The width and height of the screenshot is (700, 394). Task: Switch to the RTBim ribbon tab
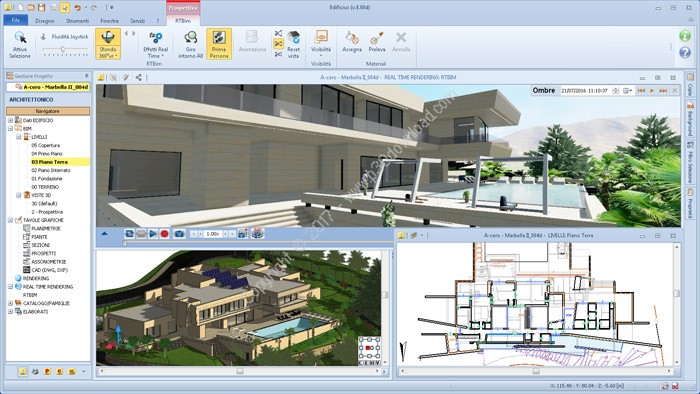click(x=183, y=21)
